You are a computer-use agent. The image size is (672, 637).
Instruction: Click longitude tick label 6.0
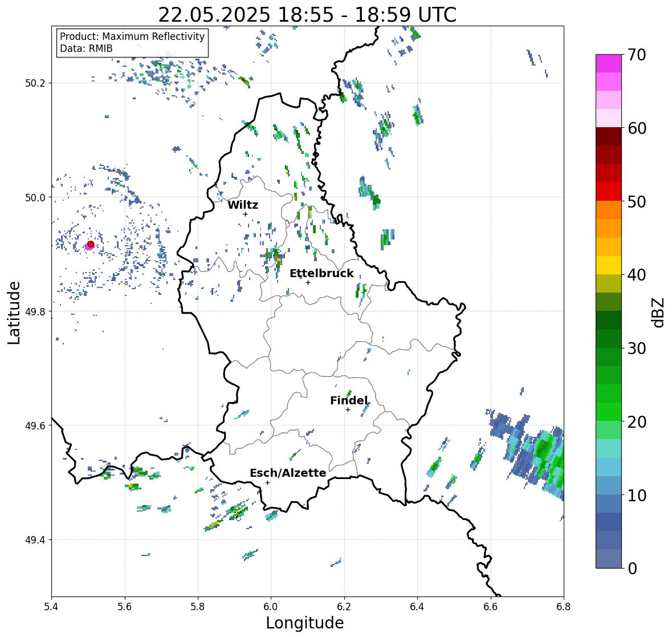coord(271,607)
